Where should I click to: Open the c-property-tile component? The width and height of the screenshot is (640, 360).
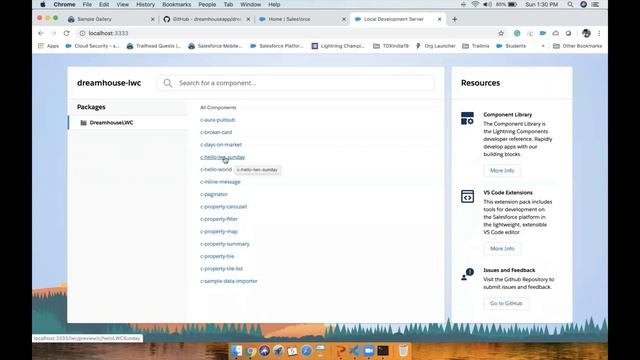point(217,256)
